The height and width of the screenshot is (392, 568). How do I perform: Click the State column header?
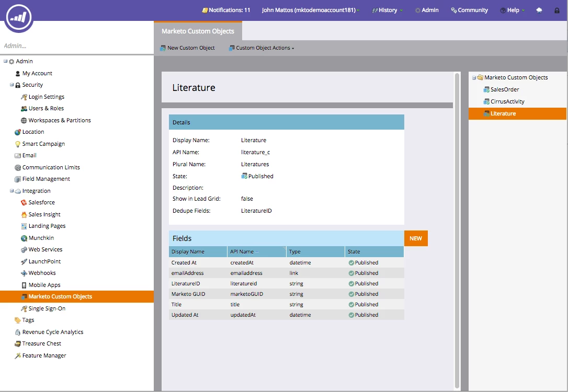[374, 251]
